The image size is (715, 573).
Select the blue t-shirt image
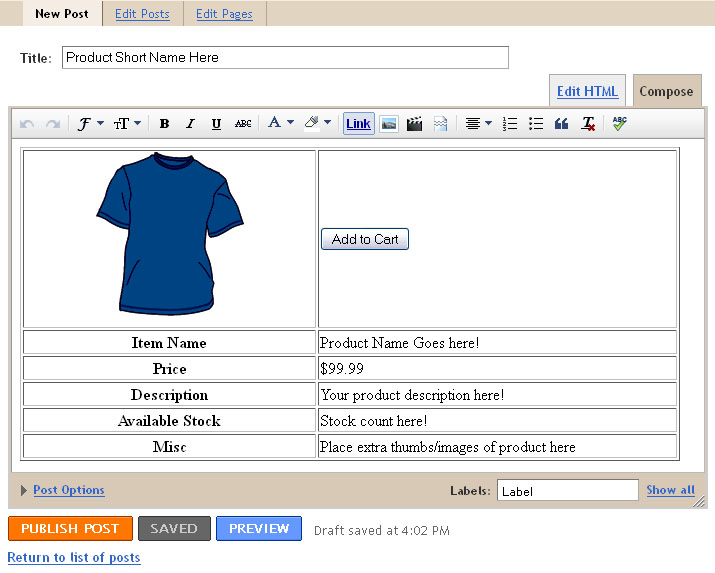pyautogui.click(x=170, y=233)
